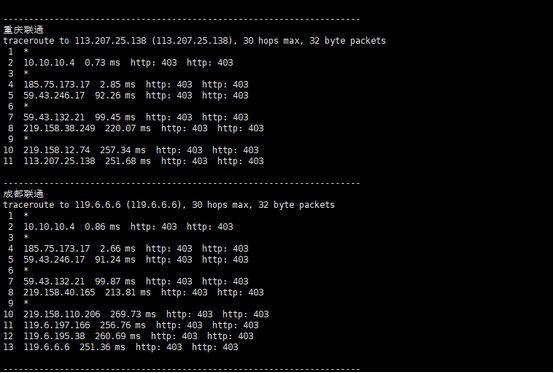Click the 251.36 ms final latency

pyautogui.click(x=102, y=347)
